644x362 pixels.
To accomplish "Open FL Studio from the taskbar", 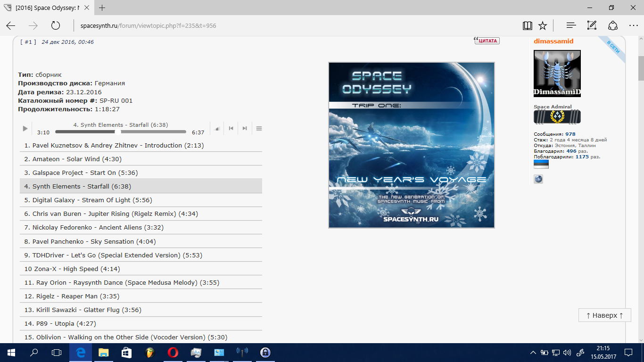I will click(149, 353).
